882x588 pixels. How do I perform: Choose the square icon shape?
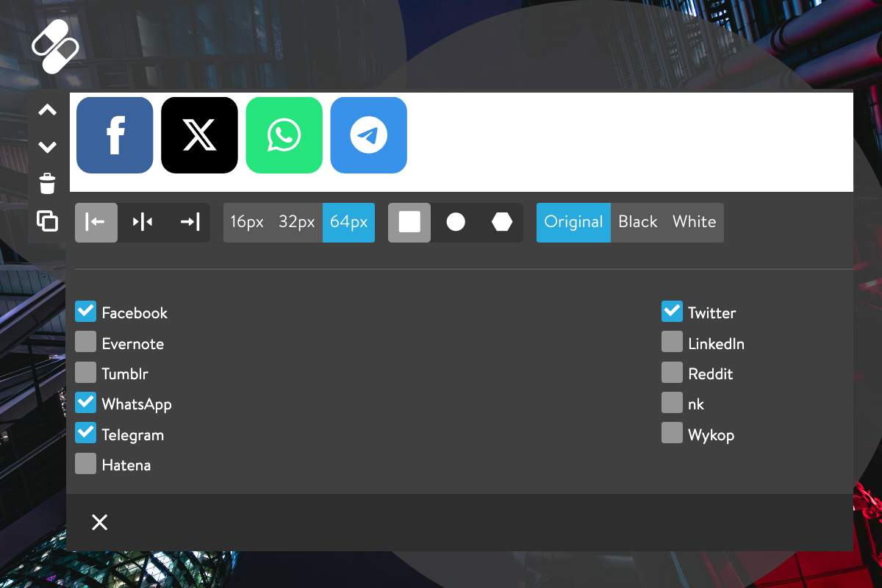409,223
